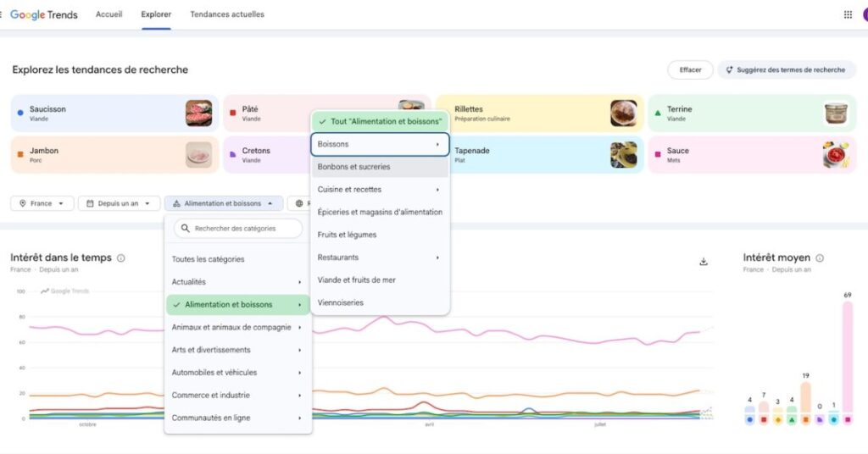868x454 pixels.
Task: Click the search magnifier in category search
Action: click(186, 229)
